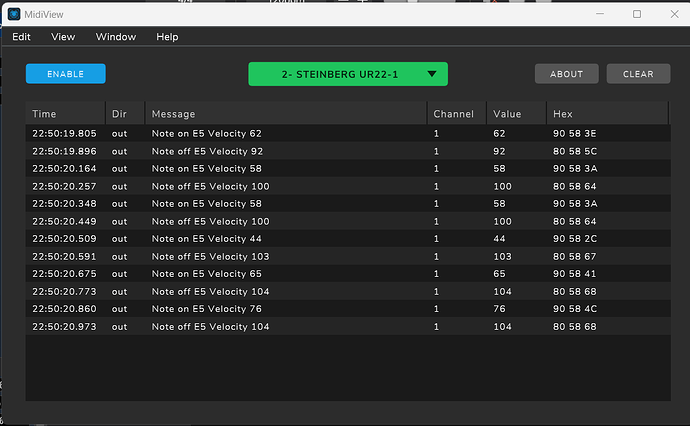
Task: Open the Edit menu
Action: 21,37
